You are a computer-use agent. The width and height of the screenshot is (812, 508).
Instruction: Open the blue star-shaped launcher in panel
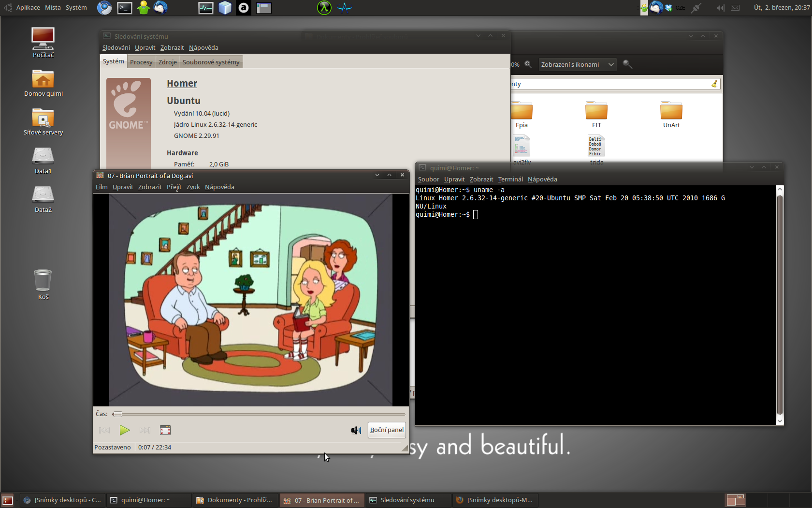(345, 8)
